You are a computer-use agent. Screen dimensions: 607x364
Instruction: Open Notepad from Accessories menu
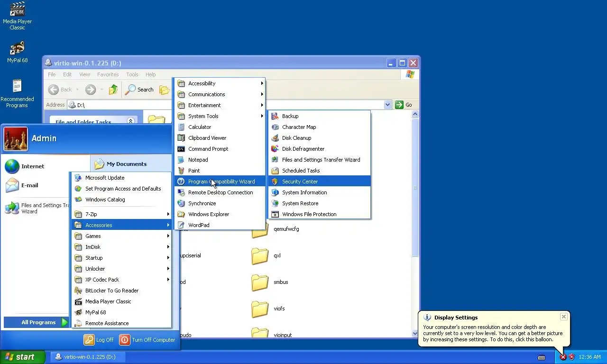pos(220,160)
